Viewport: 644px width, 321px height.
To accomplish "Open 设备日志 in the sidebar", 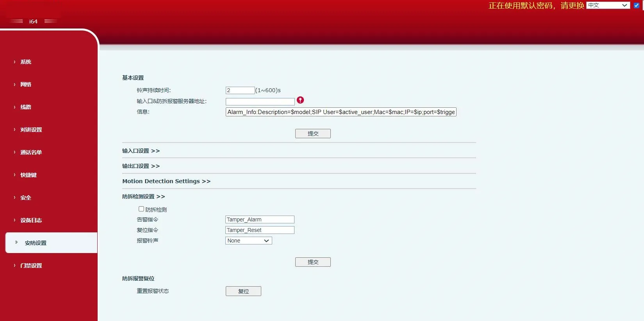I will pos(31,220).
